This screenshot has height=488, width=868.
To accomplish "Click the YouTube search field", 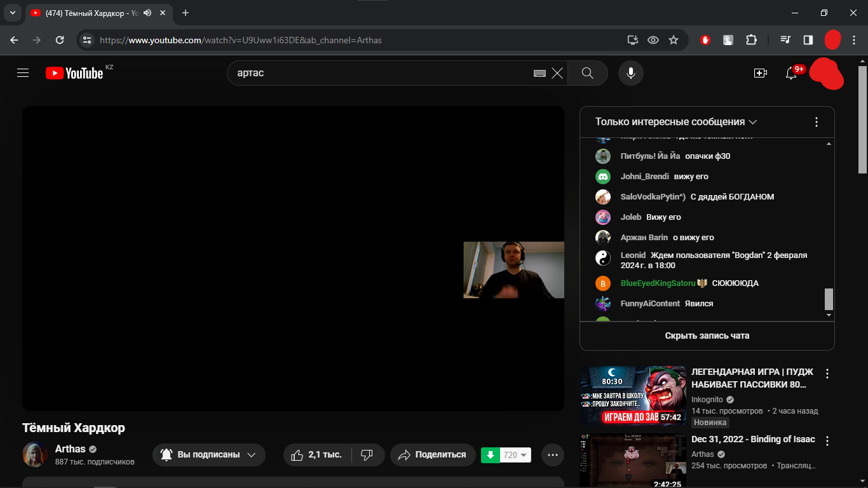I will click(x=381, y=73).
